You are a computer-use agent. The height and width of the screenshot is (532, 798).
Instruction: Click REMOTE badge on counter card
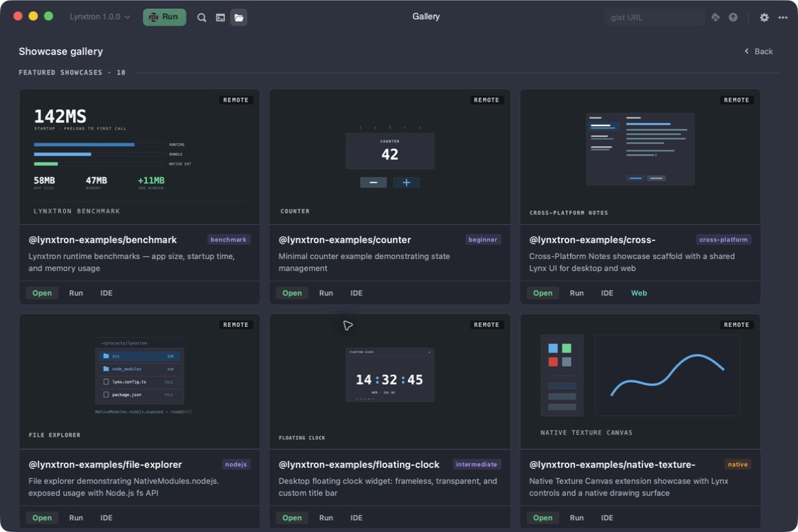coord(486,100)
